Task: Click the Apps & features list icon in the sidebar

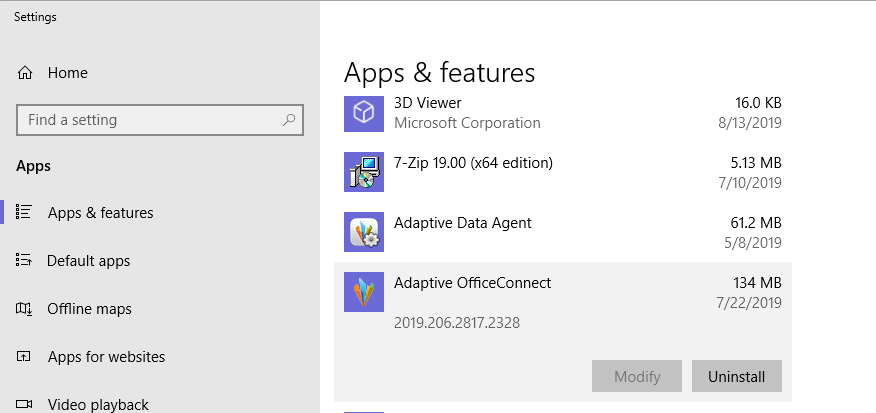Action: tap(24, 212)
